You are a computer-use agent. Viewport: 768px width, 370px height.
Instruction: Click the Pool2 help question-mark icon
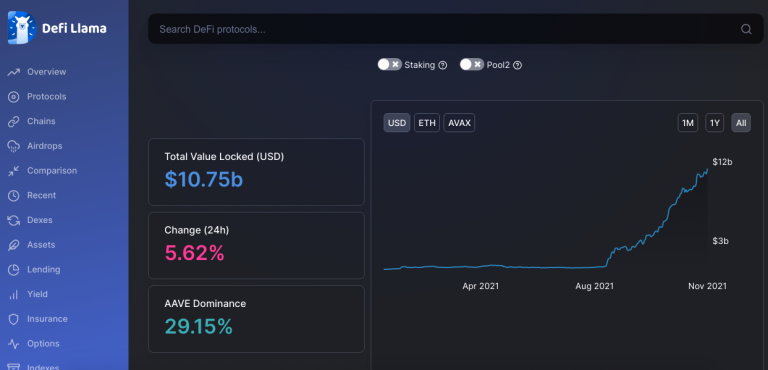517,65
